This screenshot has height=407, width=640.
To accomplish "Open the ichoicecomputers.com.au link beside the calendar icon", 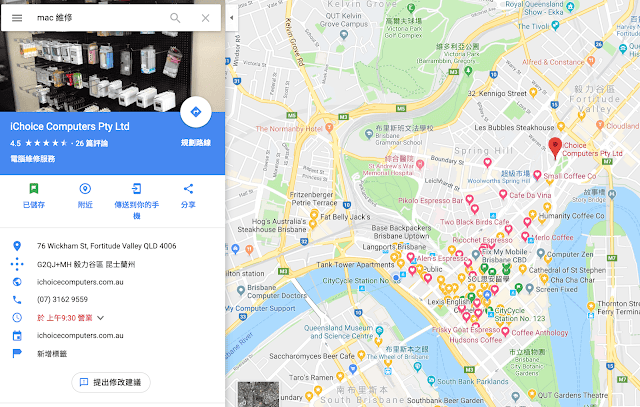I will 80,335.
